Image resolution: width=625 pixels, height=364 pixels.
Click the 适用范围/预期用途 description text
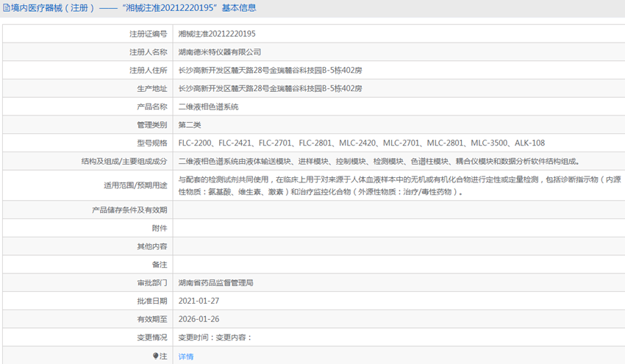[397, 185]
